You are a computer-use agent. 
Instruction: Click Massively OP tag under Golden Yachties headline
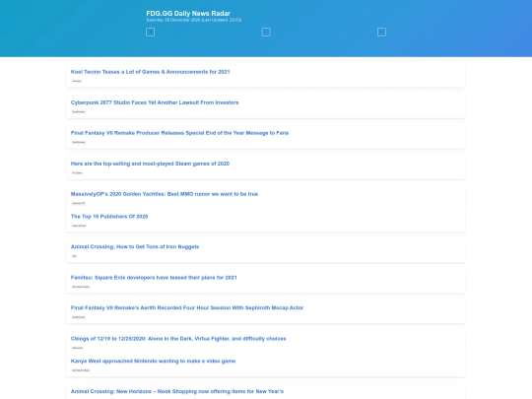coord(79,203)
